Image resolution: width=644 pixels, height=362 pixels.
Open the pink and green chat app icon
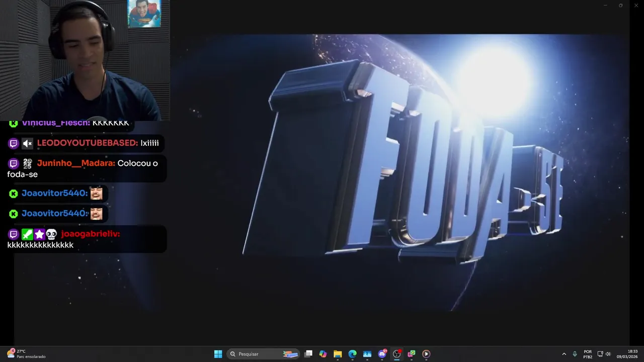411,354
